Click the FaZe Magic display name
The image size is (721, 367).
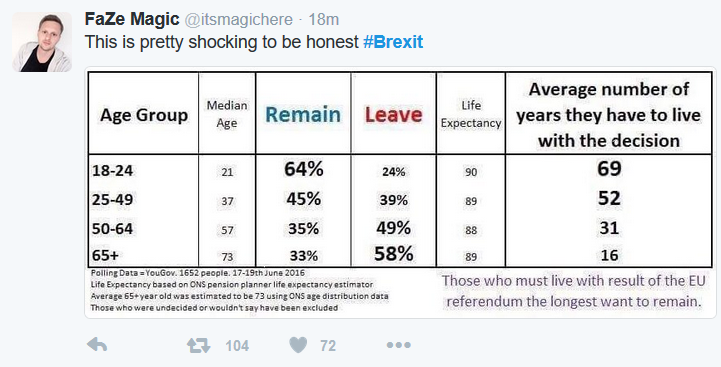coord(132,19)
